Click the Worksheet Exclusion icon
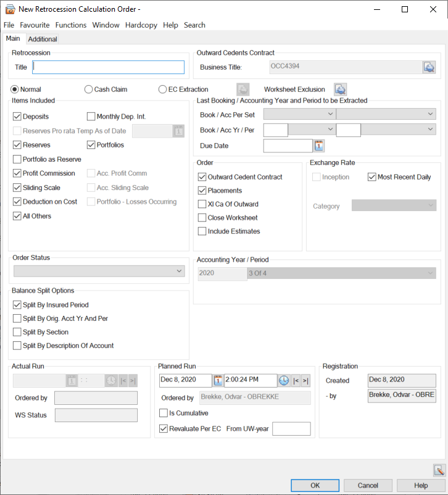The width and height of the screenshot is (448, 495). (341, 89)
